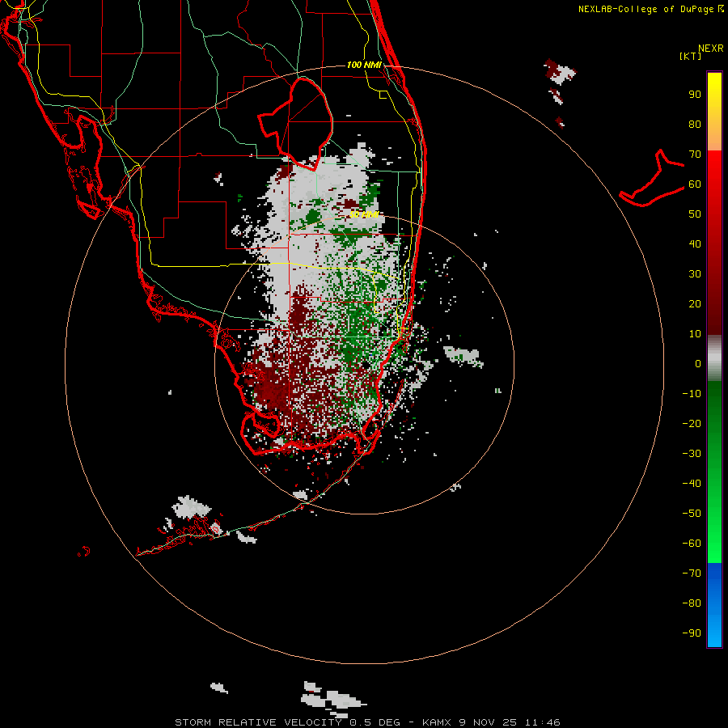Click the -80 value on the velocity scale

[x=692, y=603]
